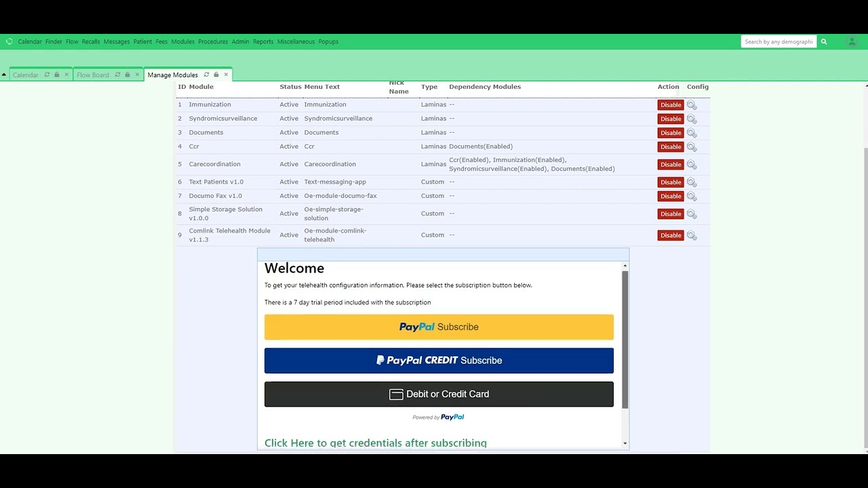Image resolution: width=868 pixels, height=488 pixels.
Task: Refresh the Manage Modules tab
Action: tap(206, 75)
